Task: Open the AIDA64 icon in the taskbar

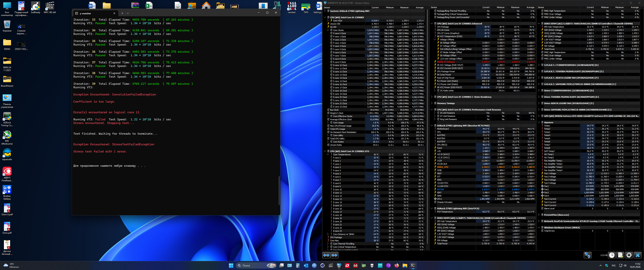Action: pos(355,265)
